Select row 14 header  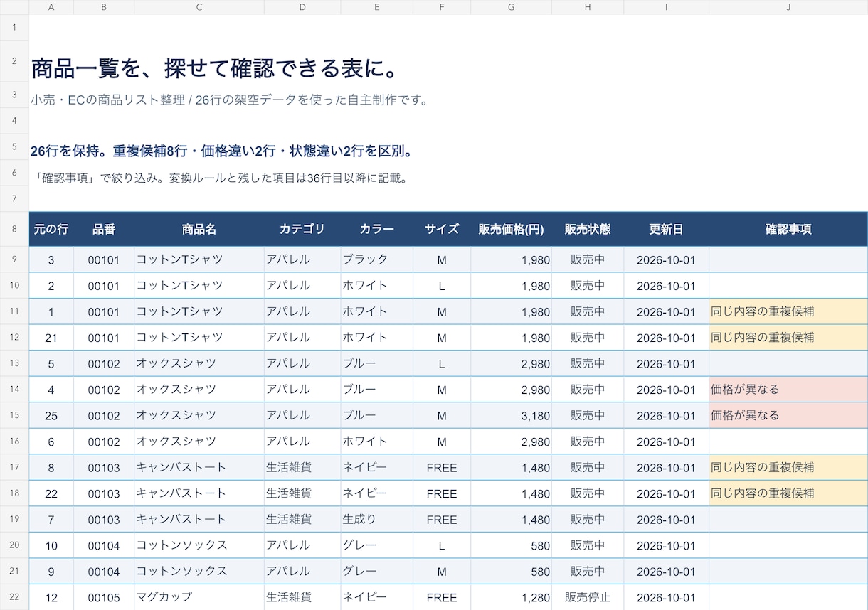click(x=14, y=390)
